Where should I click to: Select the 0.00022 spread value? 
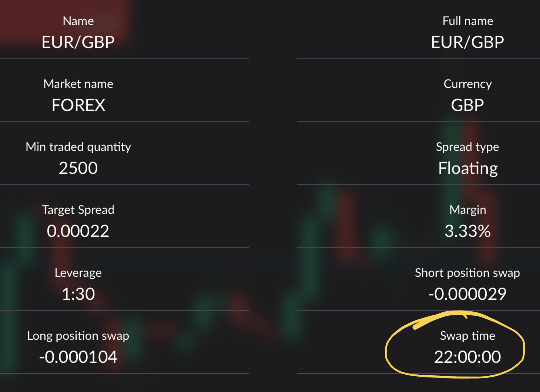(78, 231)
